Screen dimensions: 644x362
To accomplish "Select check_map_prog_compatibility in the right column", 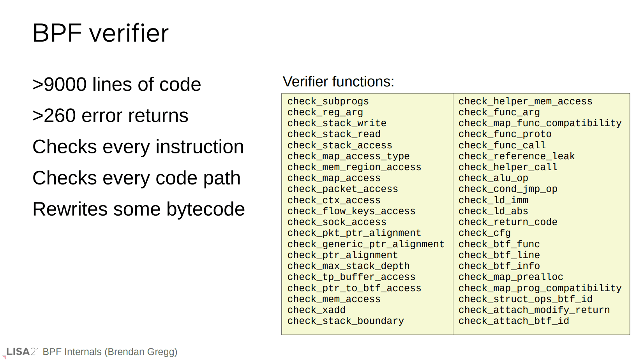I will click(x=540, y=288).
